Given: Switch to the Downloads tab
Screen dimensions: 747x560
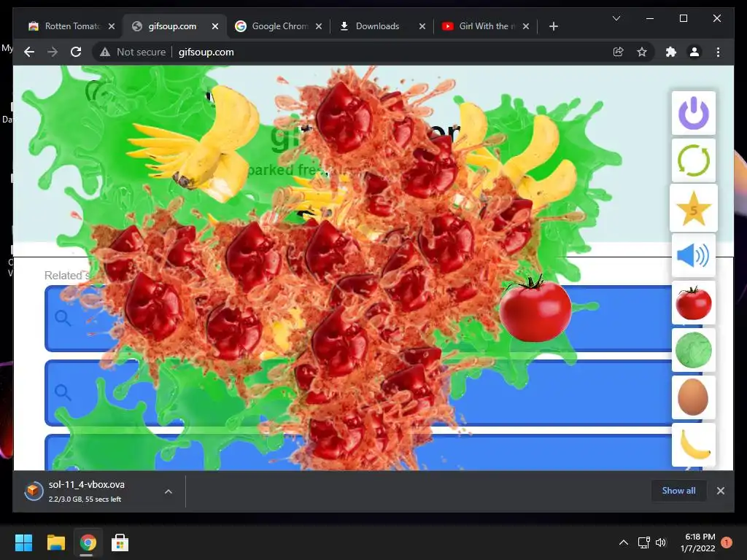Looking at the screenshot, I should (x=382, y=26).
